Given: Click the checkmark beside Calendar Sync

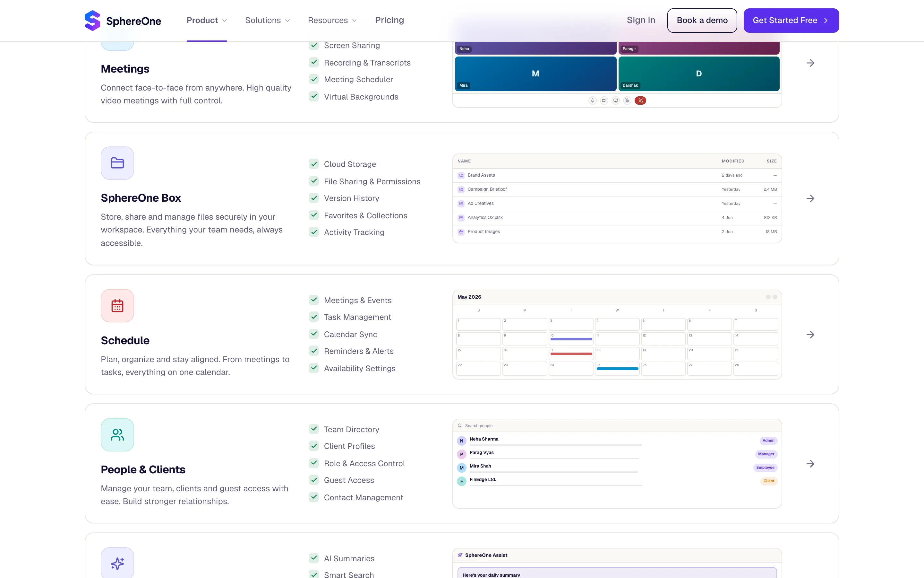Looking at the screenshot, I should coord(314,334).
